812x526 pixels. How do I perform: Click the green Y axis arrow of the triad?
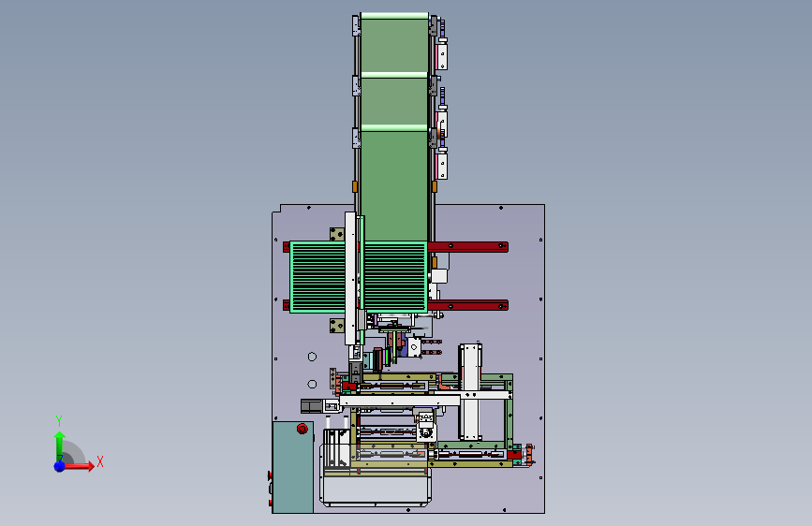pos(60,446)
